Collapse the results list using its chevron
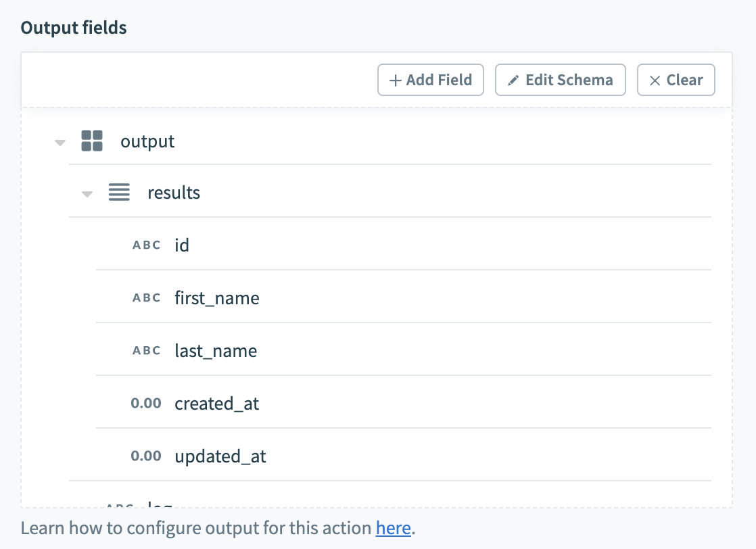The height and width of the screenshot is (549, 756). 87,193
